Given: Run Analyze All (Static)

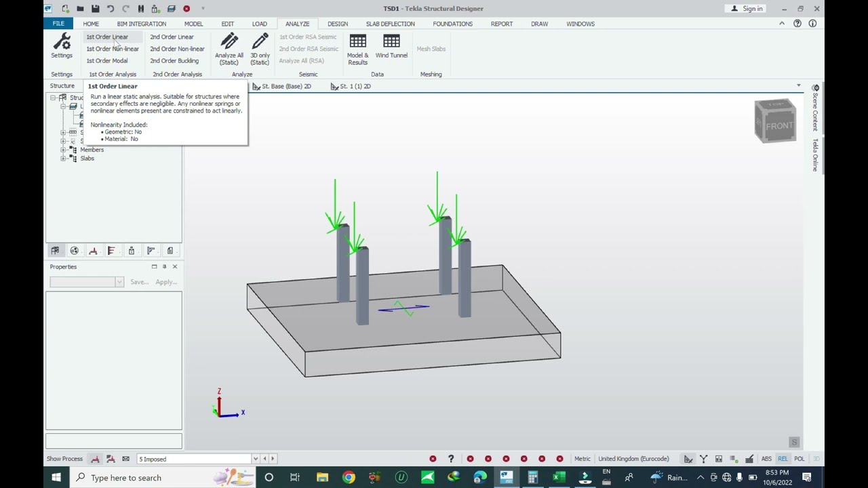Looking at the screenshot, I should click(229, 48).
